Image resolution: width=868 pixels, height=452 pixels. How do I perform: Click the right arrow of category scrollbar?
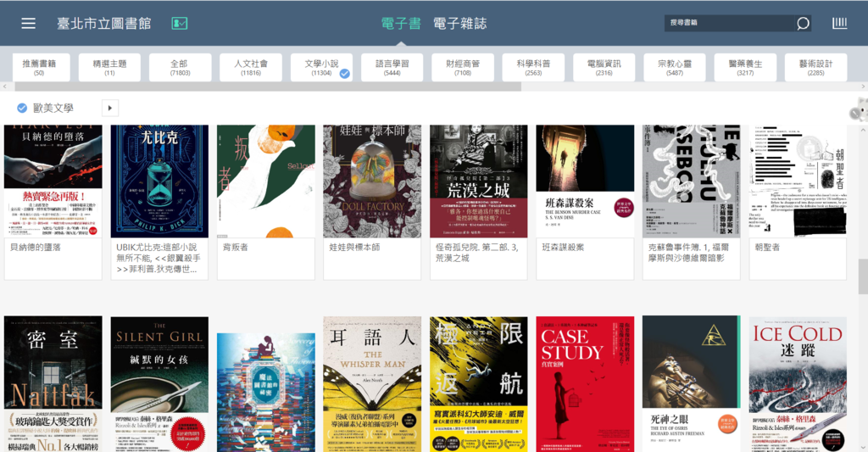pos(863,87)
